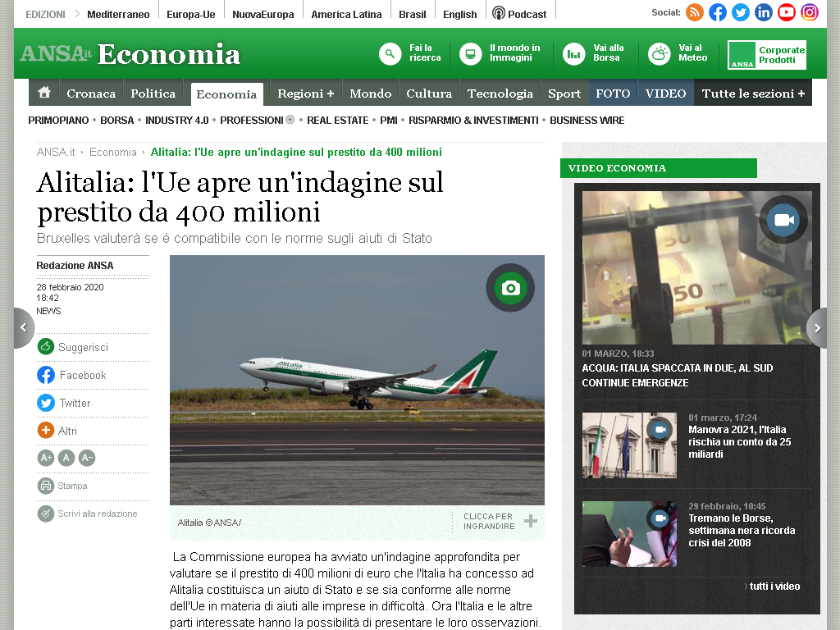
Task: Switch to the BORSA submenu item
Action: point(116,121)
